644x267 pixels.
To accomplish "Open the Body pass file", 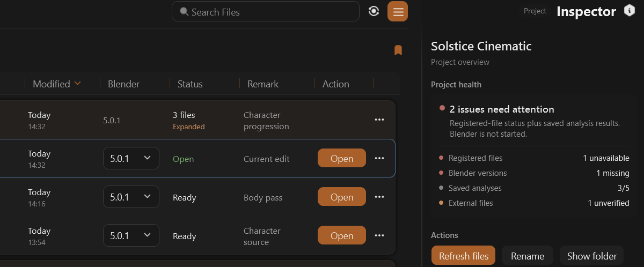I will coord(342,197).
